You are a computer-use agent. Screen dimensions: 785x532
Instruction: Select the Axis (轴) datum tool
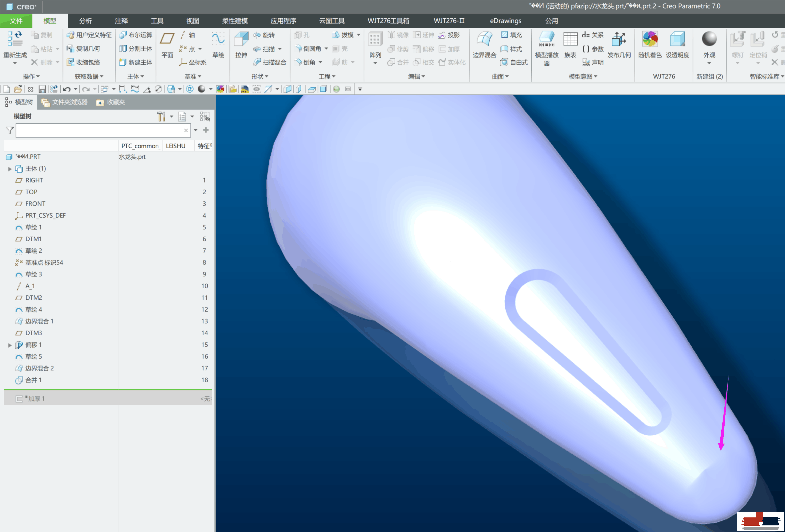click(x=188, y=35)
